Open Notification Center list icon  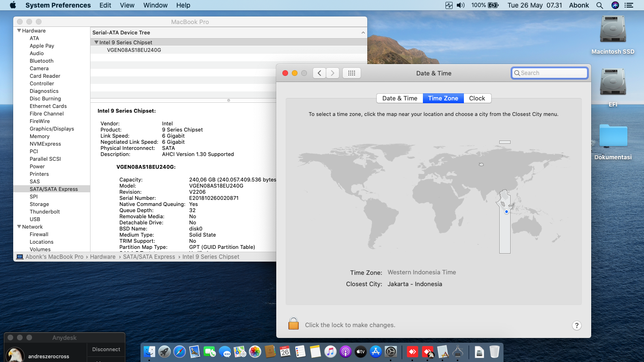629,5
